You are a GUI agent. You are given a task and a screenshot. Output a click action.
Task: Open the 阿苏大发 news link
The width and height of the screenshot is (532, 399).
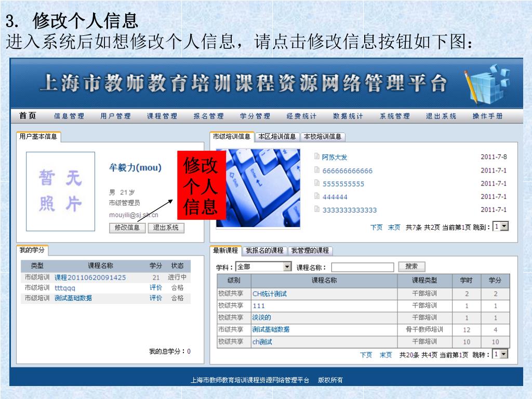[x=335, y=157]
